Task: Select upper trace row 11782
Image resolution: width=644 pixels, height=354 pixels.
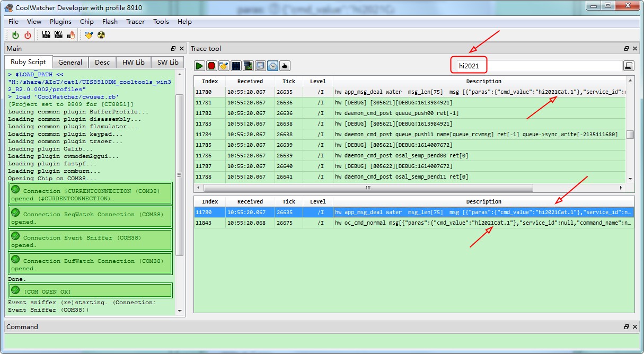Action: coord(410,113)
